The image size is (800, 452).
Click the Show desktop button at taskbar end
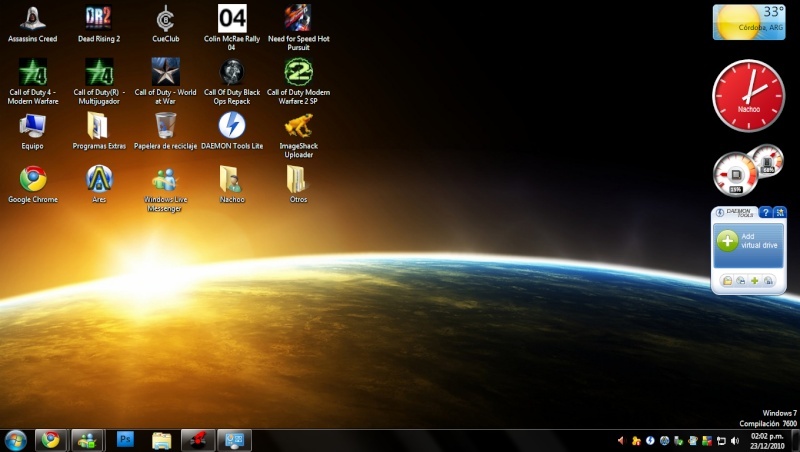click(x=795, y=440)
